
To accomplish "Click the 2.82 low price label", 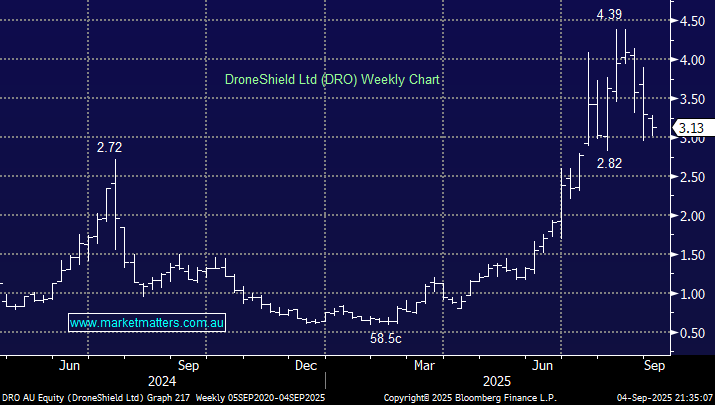I will (609, 163).
